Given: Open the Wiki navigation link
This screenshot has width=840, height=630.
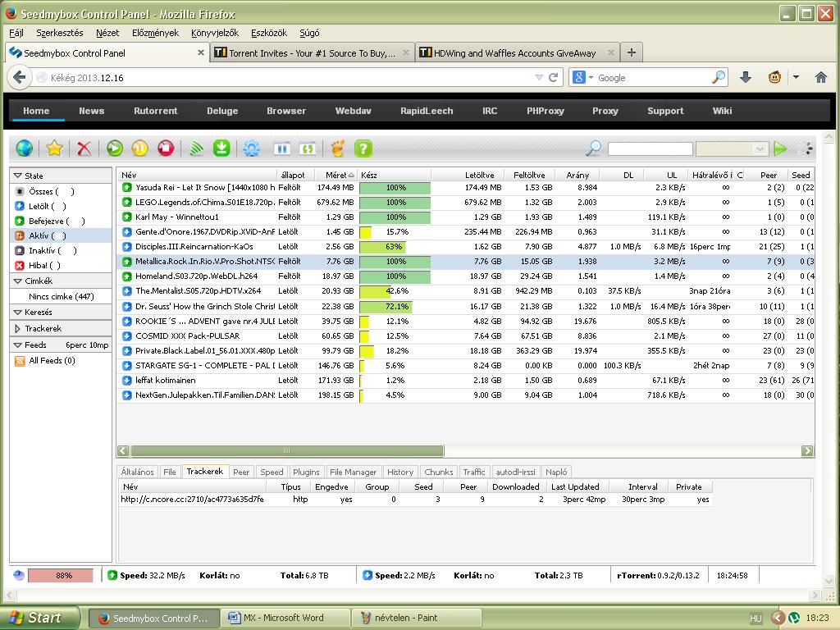Looking at the screenshot, I should pos(722,111).
